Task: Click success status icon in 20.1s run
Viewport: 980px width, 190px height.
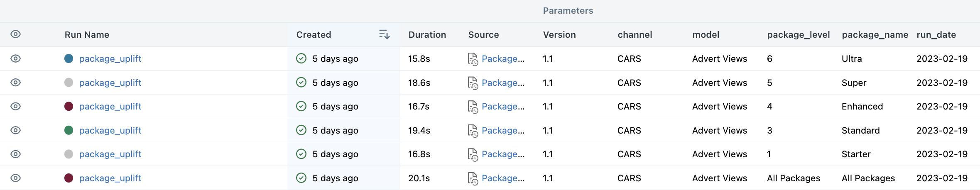Action: [x=301, y=178]
